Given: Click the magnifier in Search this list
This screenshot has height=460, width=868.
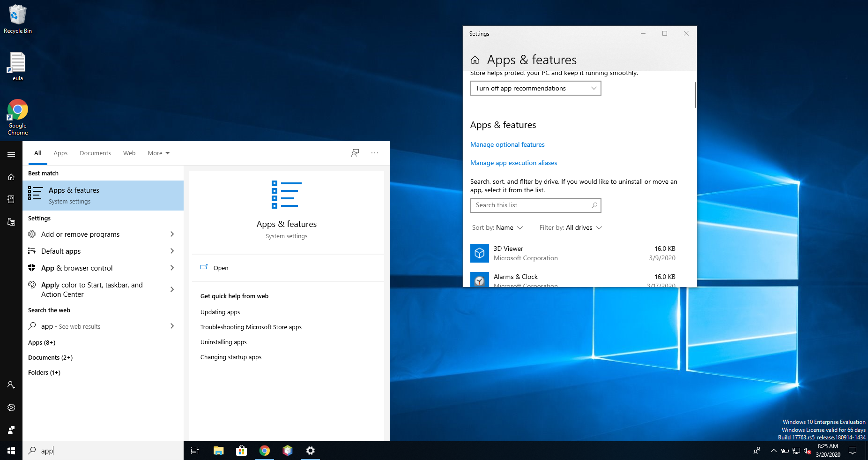Looking at the screenshot, I should tap(594, 205).
